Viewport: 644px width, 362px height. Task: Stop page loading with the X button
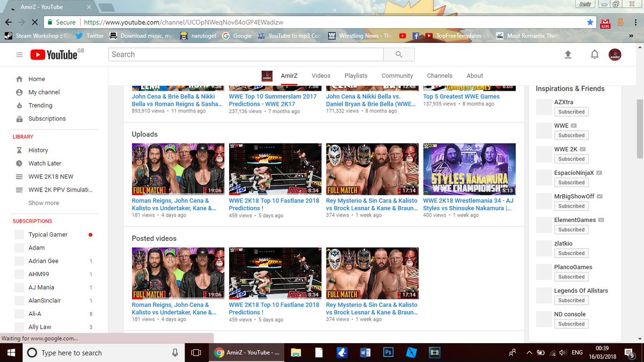pyautogui.click(x=34, y=23)
